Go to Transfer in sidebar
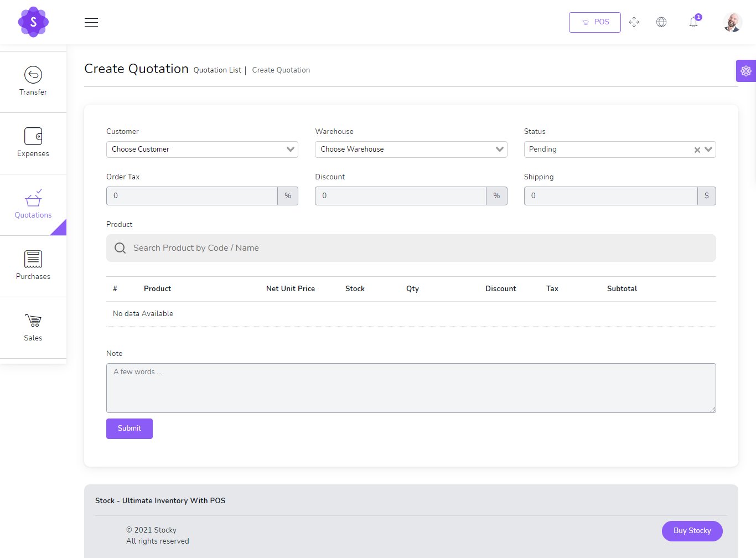Screen dimensions: 756x558 [x=33, y=82]
